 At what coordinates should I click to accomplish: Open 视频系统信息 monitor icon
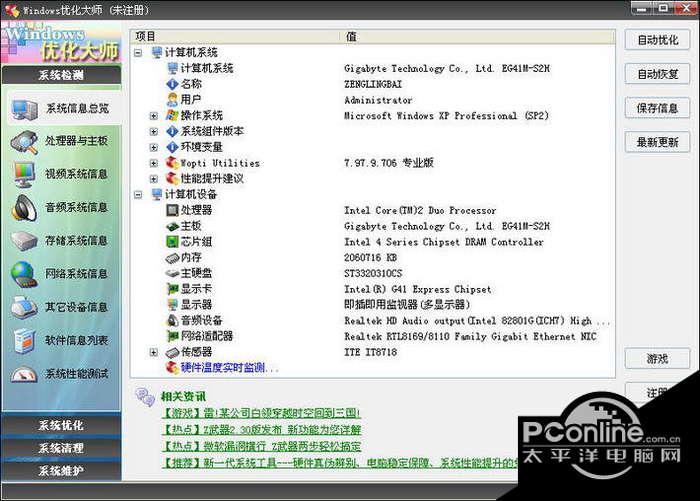[x=24, y=175]
